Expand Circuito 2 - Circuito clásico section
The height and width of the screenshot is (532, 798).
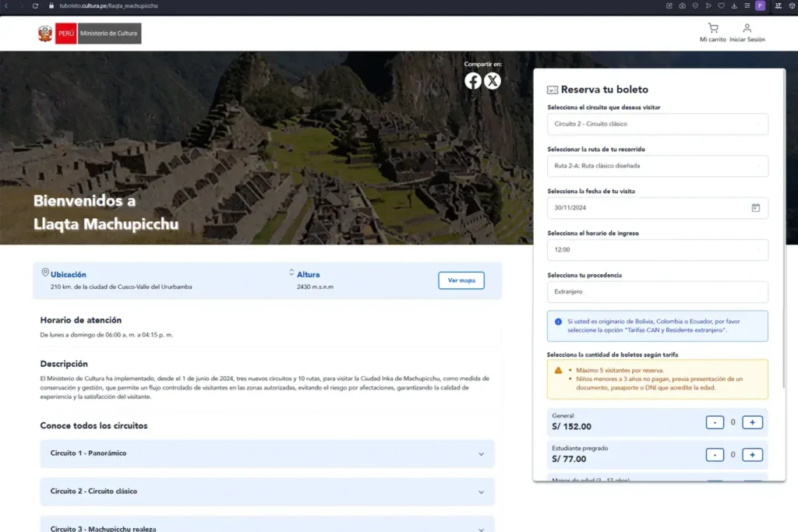[267, 491]
